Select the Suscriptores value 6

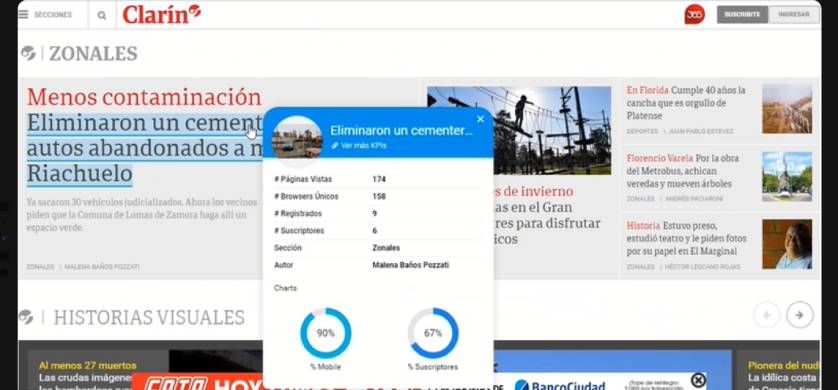(x=375, y=230)
